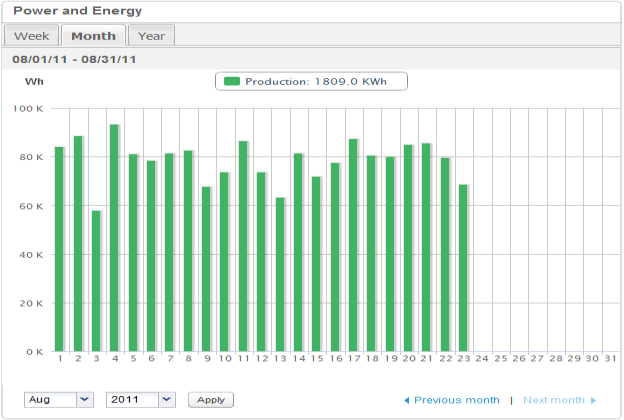Select the bar for day 6
624x420 pixels.
(151, 256)
